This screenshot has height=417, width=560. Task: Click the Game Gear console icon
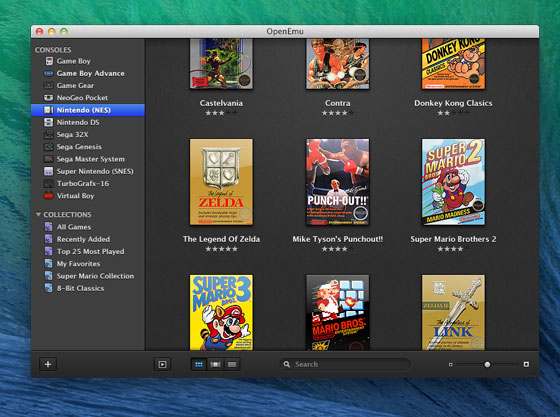[x=49, y=86]
